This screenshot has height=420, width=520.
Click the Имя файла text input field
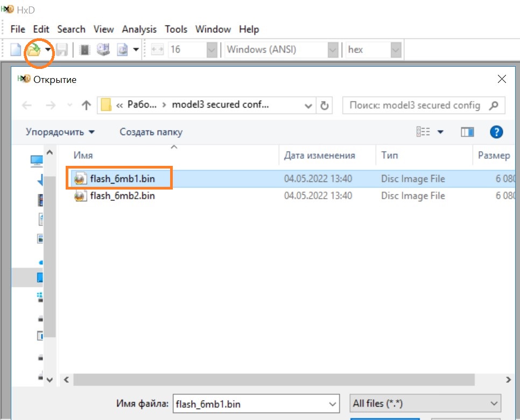(250, 403)
